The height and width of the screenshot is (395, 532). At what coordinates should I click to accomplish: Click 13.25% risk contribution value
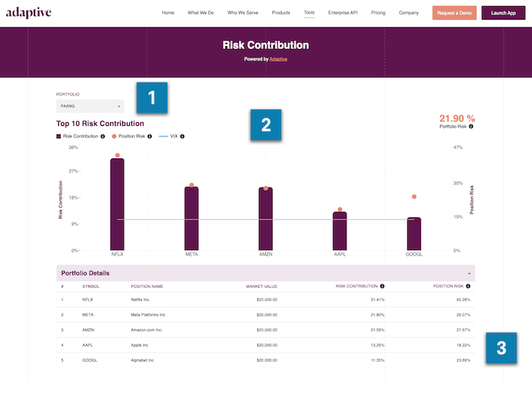tap(377, 345)
